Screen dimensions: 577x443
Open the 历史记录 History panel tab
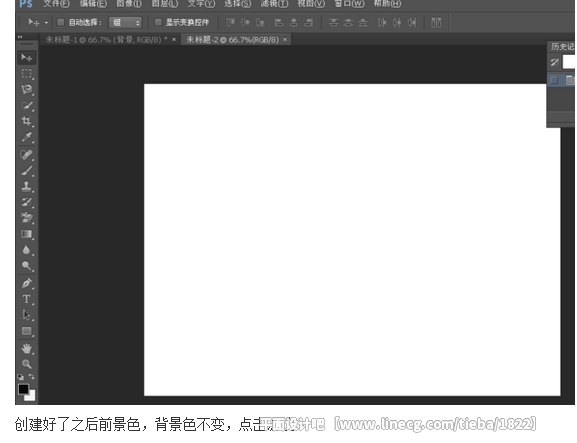562,47
